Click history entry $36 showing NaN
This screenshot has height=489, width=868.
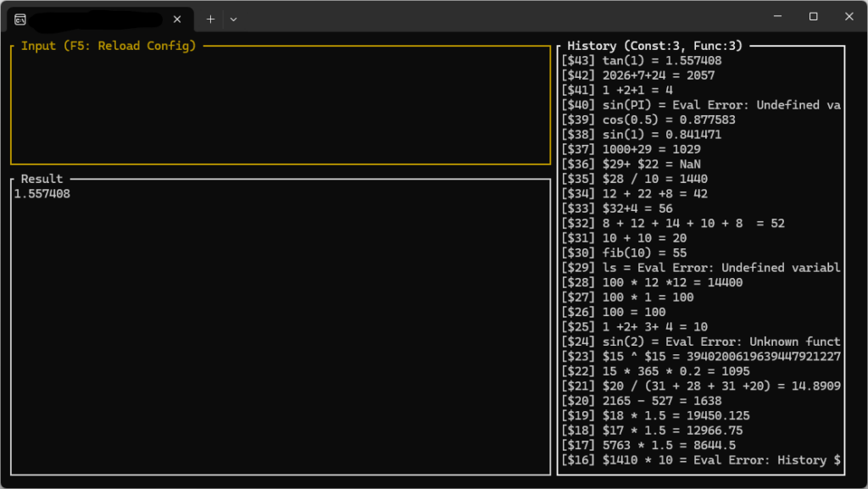631,164
